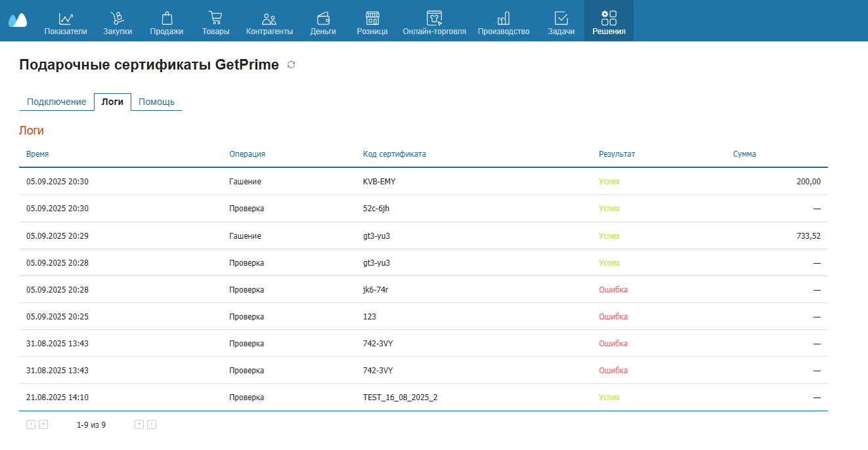Image resolution: width=868 pixels, height=450 pixels.
Task: Open the Закупки purchases icon
Action: tap(118, 18)
